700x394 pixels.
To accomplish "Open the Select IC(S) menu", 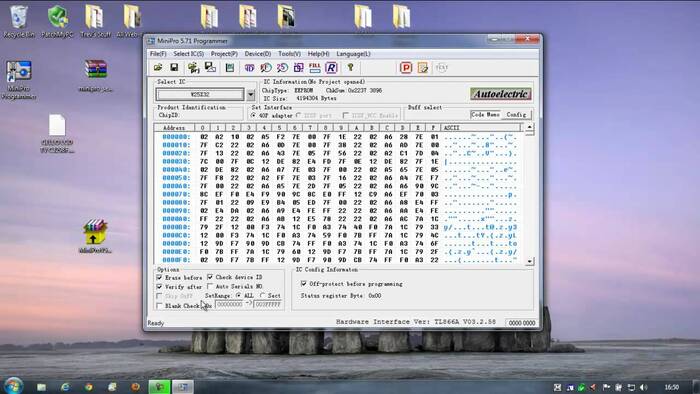I will tap(188, 54).
